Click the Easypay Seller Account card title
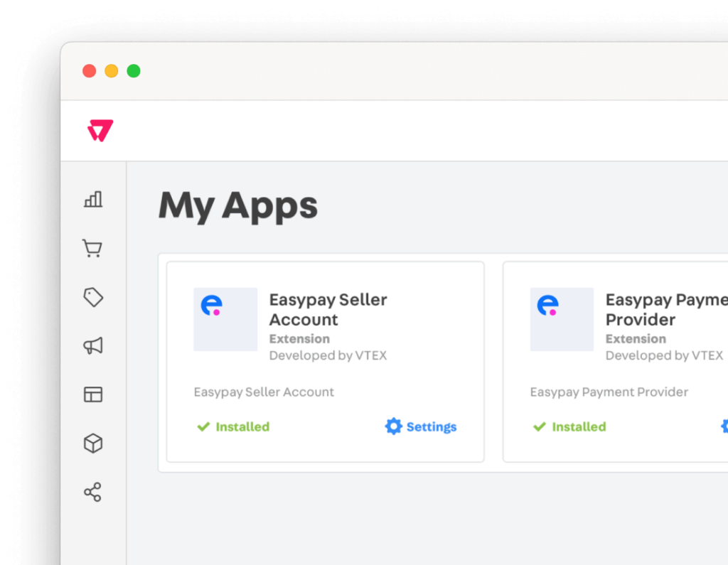This screenshot has height=565, width=728. [x=328, y=309]
